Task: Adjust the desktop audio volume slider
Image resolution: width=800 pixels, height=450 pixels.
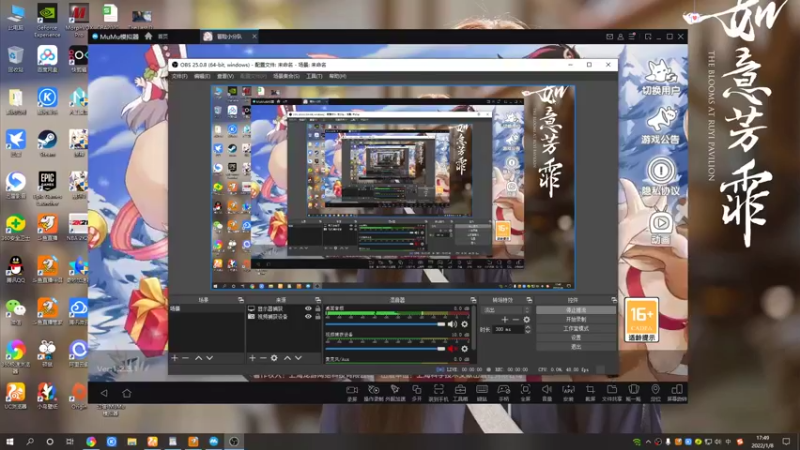Action: tap(386, 324)
